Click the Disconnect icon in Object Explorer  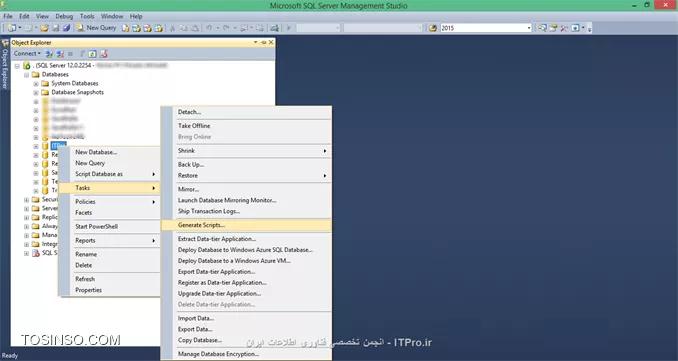[x=60, y=54]
